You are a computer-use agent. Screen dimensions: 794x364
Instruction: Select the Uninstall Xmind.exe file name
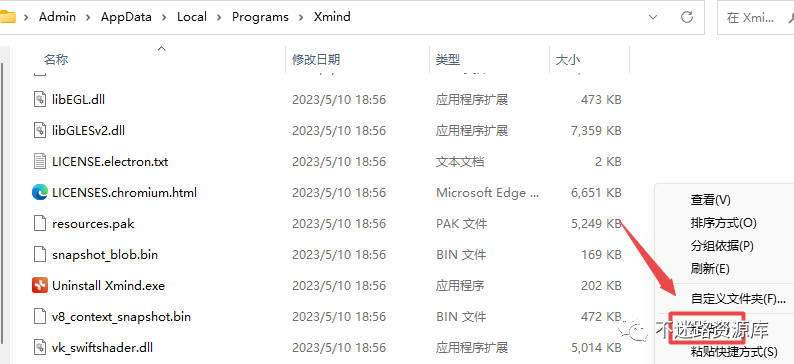click(x=108, y=286)
